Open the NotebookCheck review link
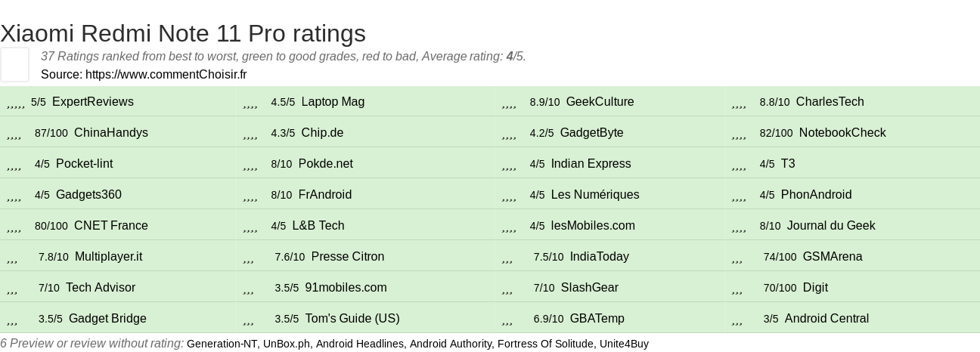980x352 pixels. pyautogui.click(x=842, y=133)
